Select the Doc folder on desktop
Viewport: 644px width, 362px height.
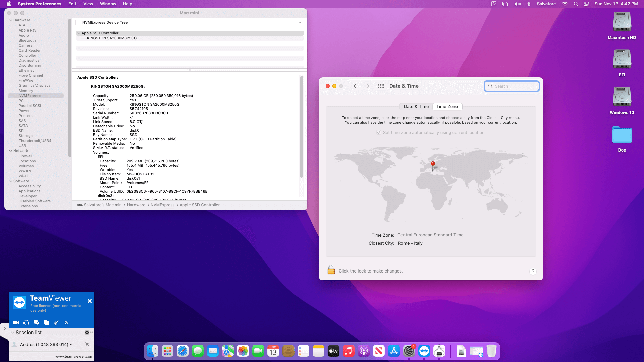click(x=622, y=138)
